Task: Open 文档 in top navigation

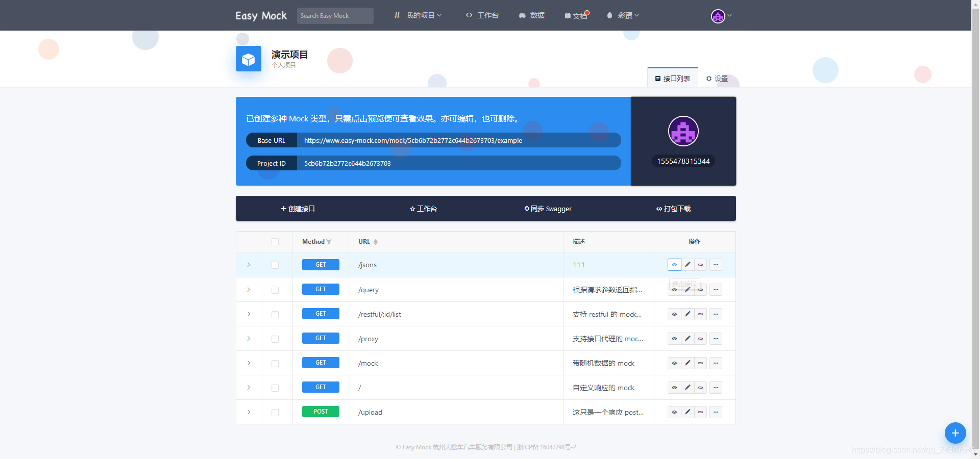Action: 577,16
